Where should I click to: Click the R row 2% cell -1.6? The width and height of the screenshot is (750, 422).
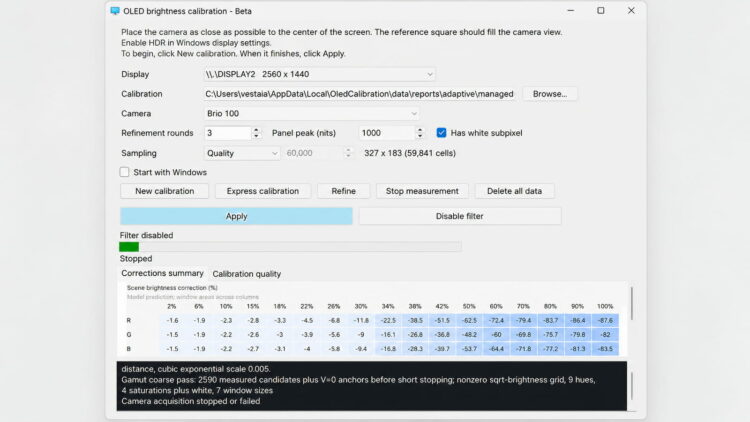tap(172, 320)
